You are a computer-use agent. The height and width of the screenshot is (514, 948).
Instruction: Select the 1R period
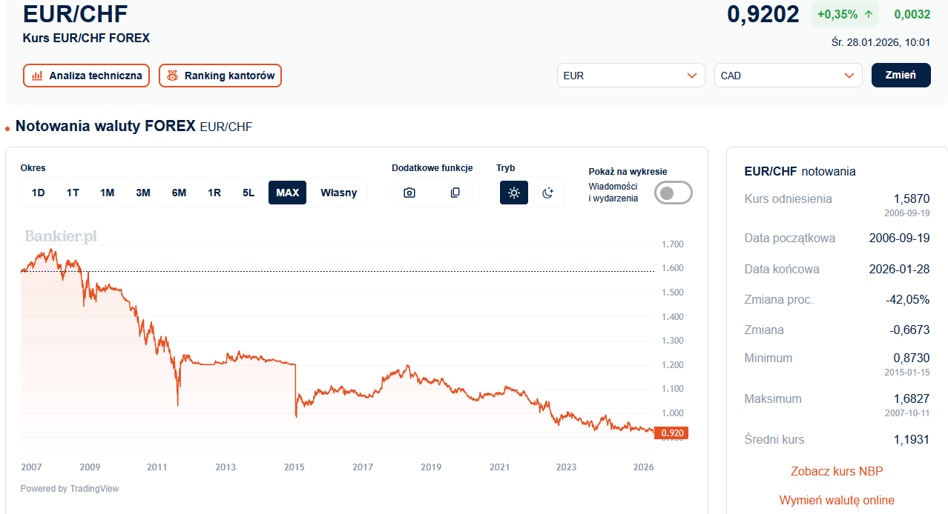click(214, 193)
